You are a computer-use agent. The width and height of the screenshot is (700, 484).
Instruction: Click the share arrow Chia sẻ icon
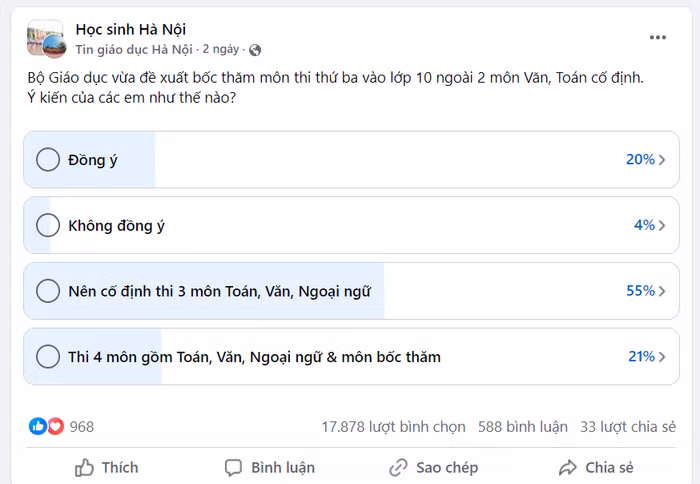tap(568, 467)
